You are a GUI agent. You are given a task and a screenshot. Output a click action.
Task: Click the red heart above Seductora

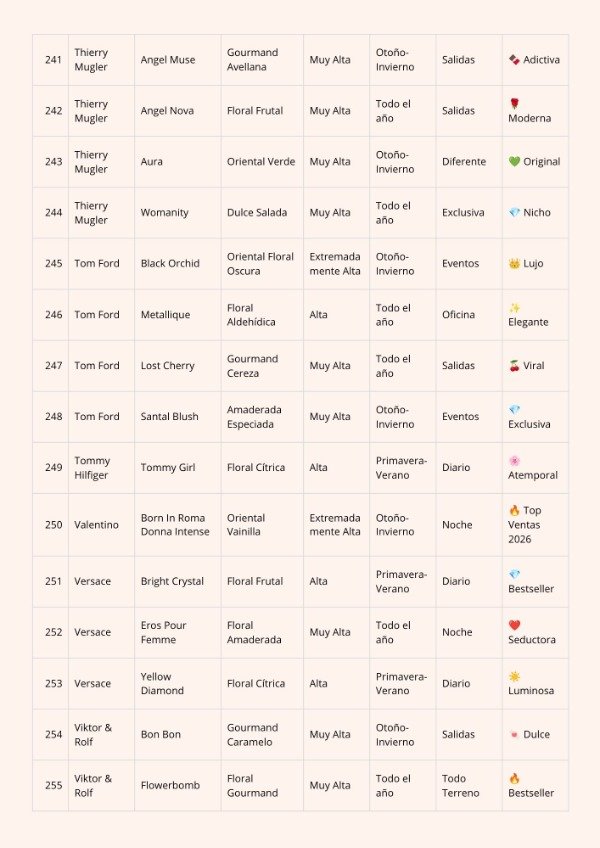tap(514, 625)
